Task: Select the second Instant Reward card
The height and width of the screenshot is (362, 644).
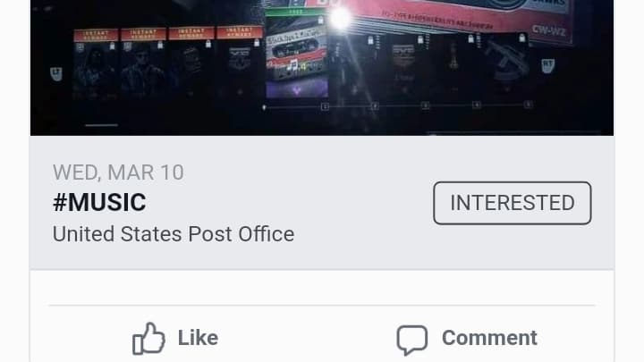Action: pyautogui.click(x=143, y=64)
